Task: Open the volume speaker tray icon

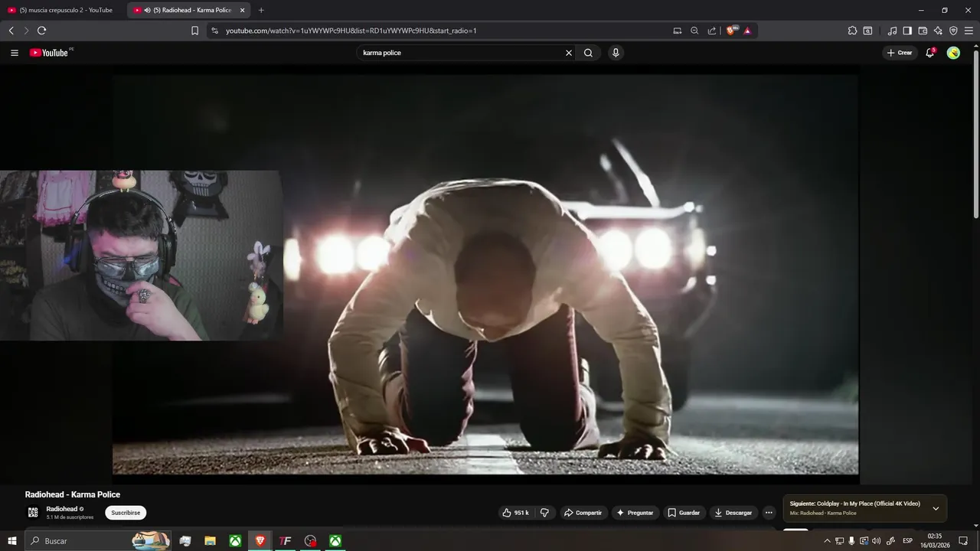Action: tap(876, 541)
